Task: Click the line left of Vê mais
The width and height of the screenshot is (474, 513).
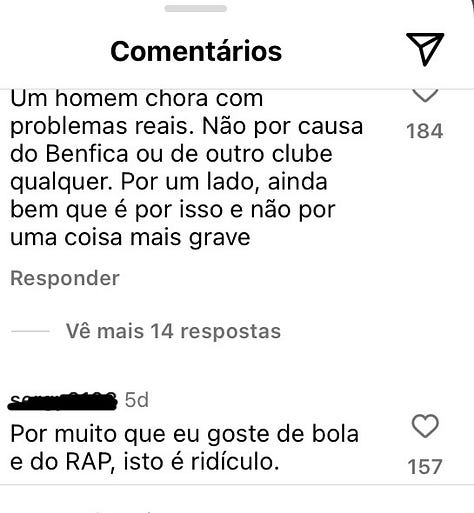Action: [30, 331]
